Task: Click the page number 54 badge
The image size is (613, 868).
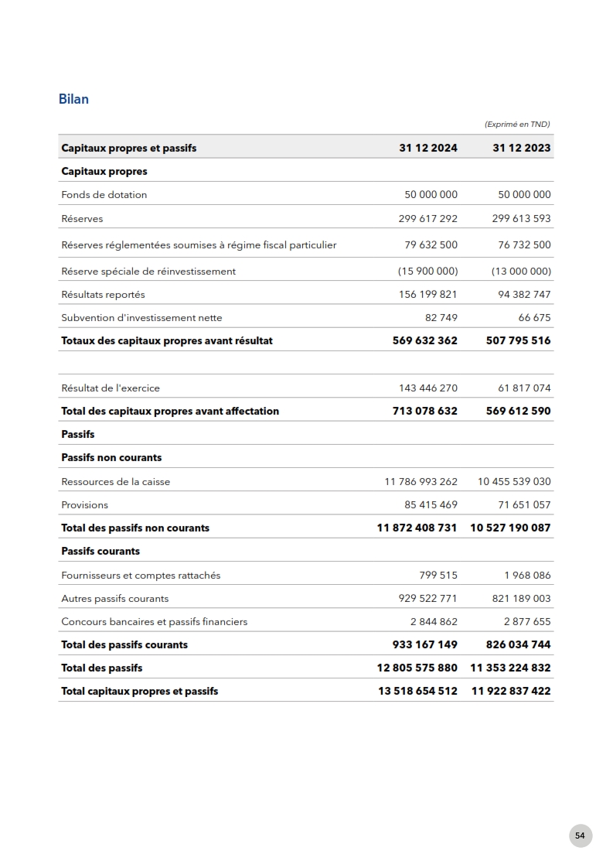Action: [580, 836]
